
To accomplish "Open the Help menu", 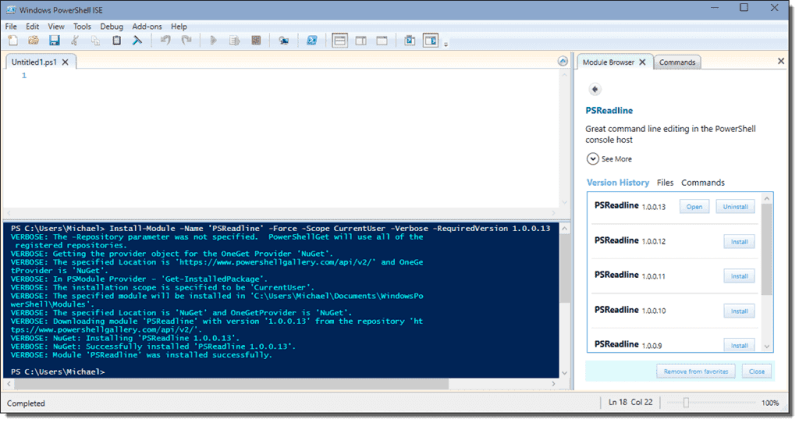I will coord(179,27).
